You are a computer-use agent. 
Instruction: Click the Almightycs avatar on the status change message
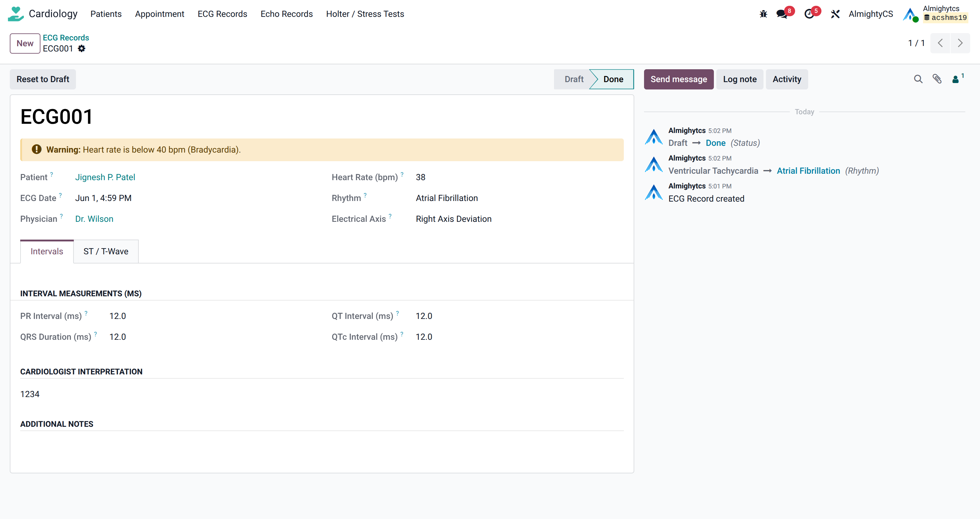[654, 137]
